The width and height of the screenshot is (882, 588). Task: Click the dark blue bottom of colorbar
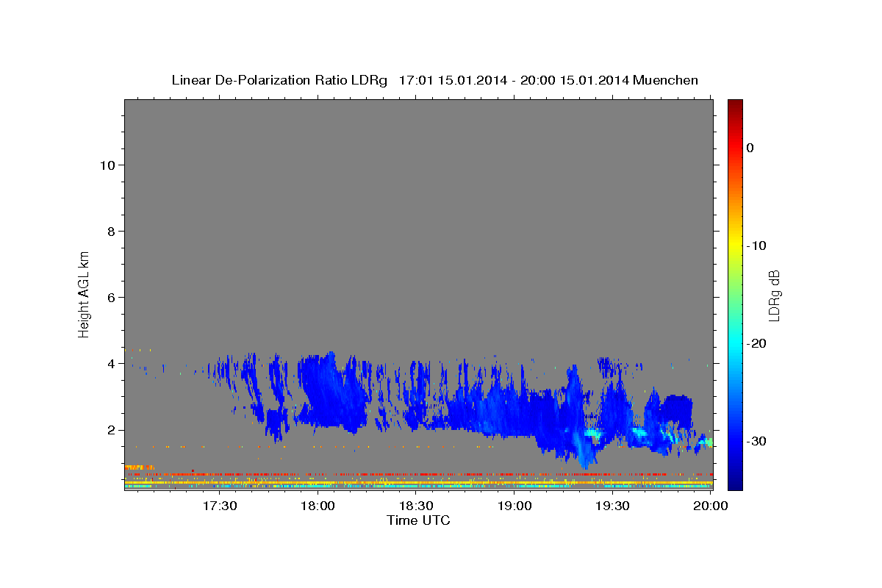pos(735,483)
